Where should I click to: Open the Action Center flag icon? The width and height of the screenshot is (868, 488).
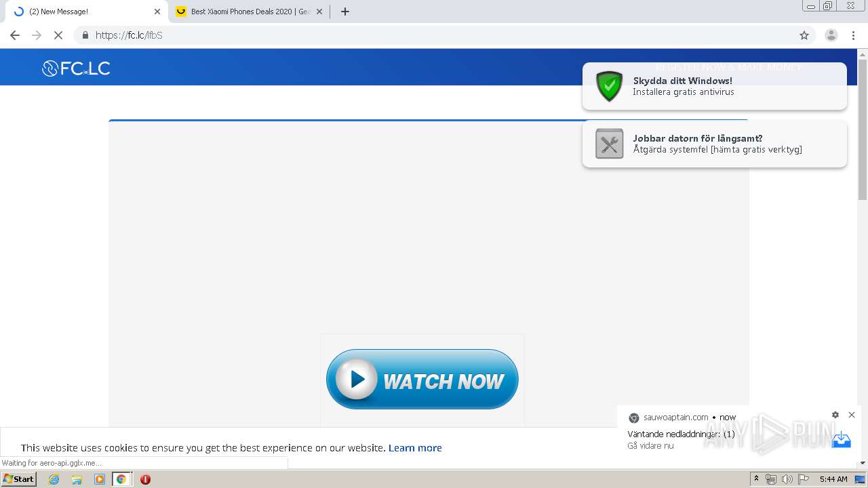point(803,479)
